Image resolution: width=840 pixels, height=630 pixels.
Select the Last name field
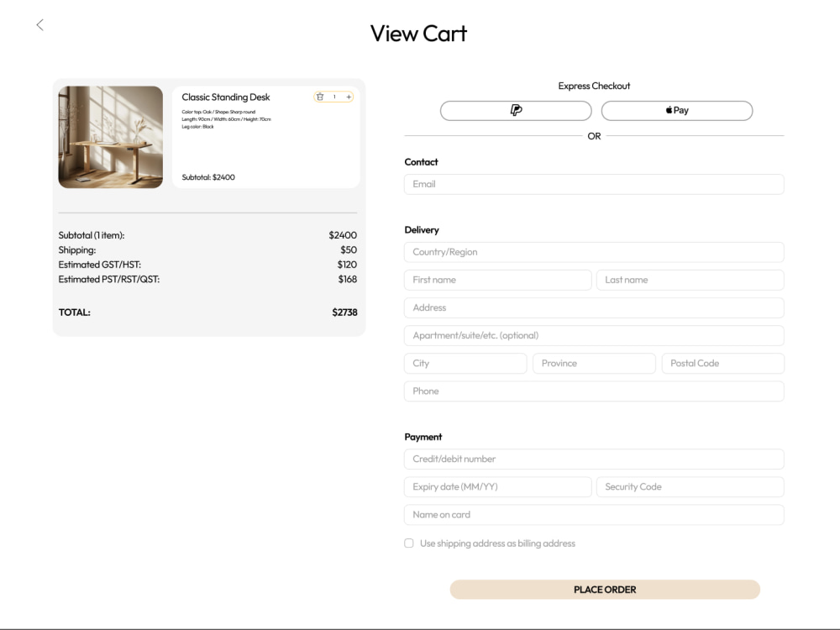[690, 281]
